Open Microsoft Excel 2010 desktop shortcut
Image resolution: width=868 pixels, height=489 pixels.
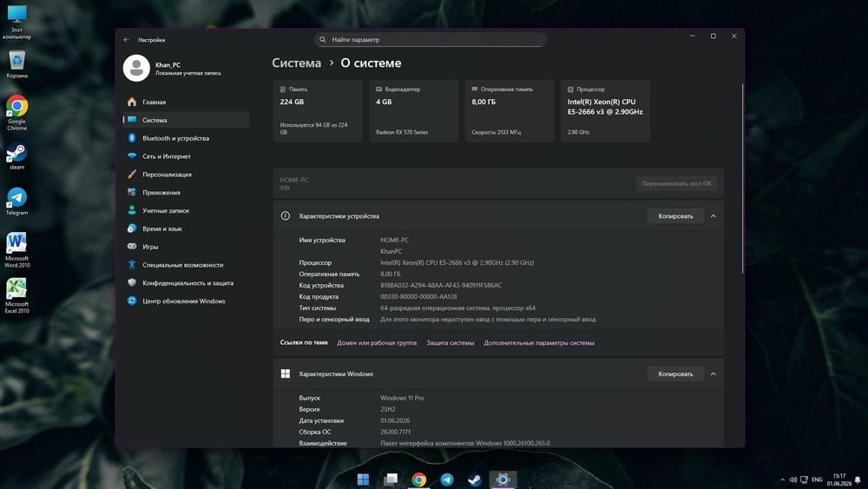(16, 295)
